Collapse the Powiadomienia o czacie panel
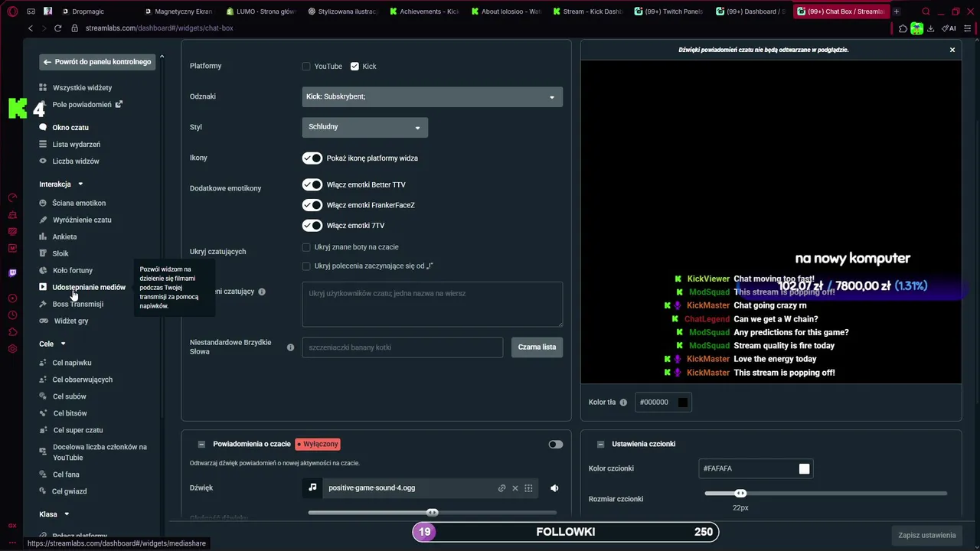The image size is (980, 551). coord(201,444)
